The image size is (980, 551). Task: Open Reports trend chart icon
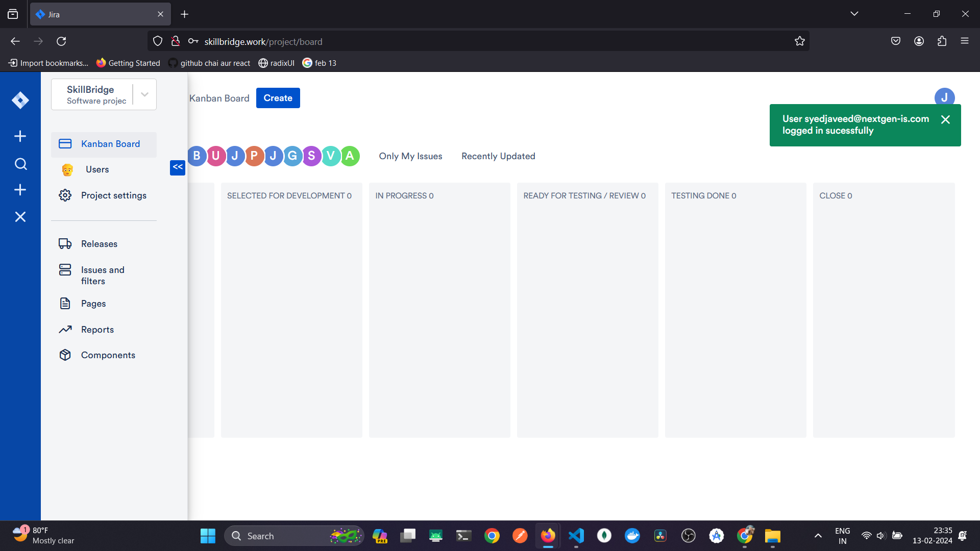(65, 330)
